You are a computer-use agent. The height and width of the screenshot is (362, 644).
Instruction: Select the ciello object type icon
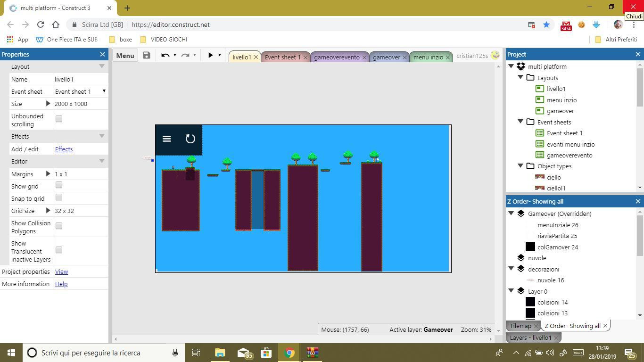[540, 177]
